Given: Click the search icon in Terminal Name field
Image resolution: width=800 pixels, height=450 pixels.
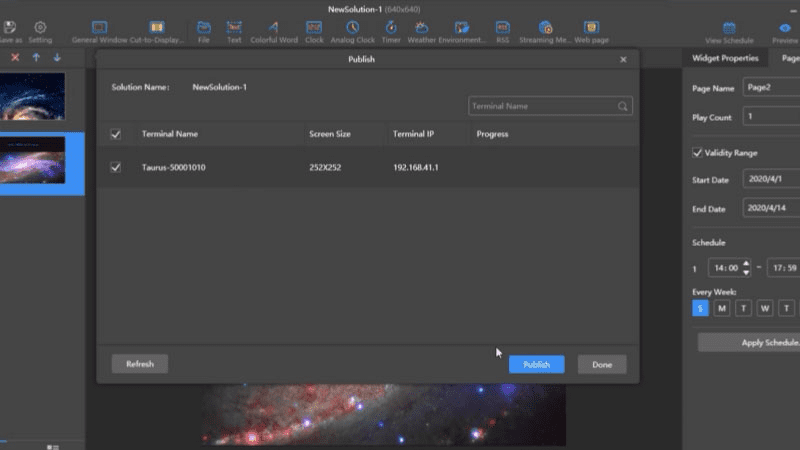Looking at the screenshot, I should point(622,106).
